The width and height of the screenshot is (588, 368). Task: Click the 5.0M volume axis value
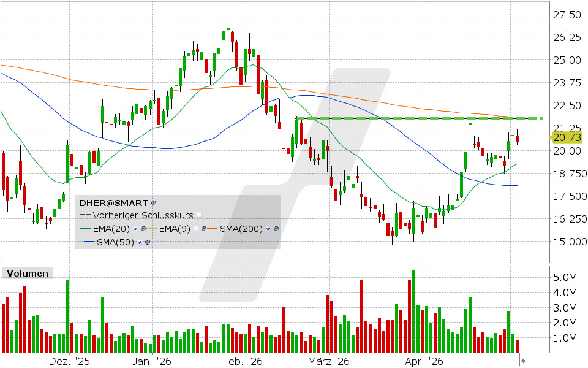565,277
